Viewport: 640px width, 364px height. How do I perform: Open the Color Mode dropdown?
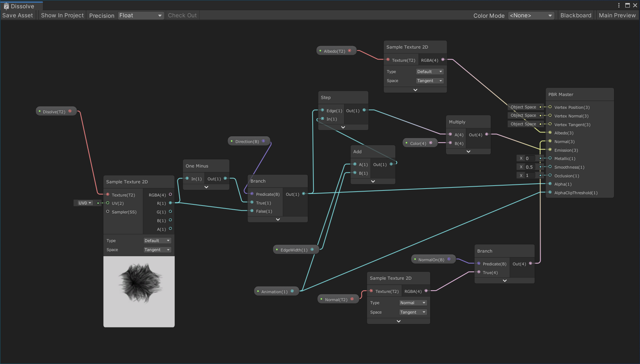[x=531, y=15]
